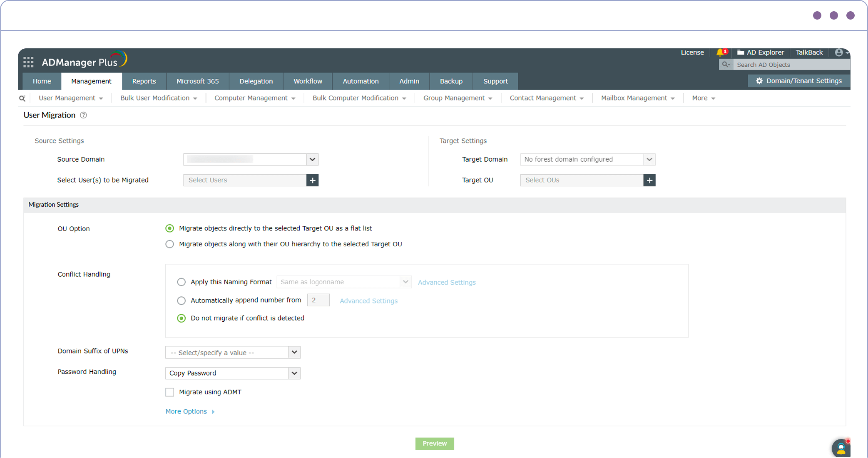Click the Preview button
Image resolution: width=868 pixels, height=458 pixels.
(x=435, y=443)
